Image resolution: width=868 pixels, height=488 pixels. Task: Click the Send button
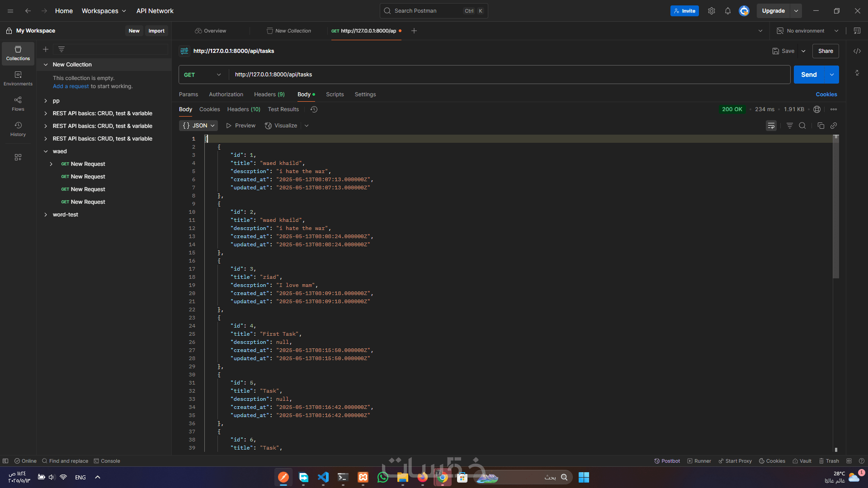808,75
